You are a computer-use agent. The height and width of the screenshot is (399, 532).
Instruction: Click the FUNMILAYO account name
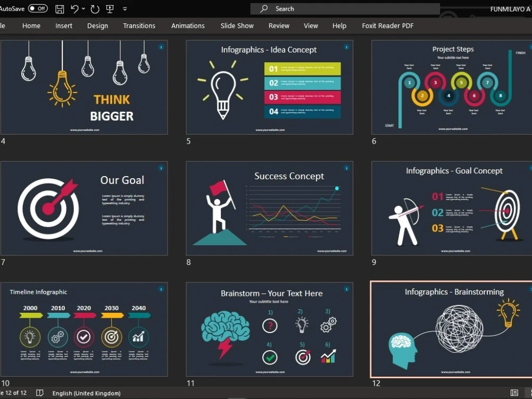click(510, 9)
